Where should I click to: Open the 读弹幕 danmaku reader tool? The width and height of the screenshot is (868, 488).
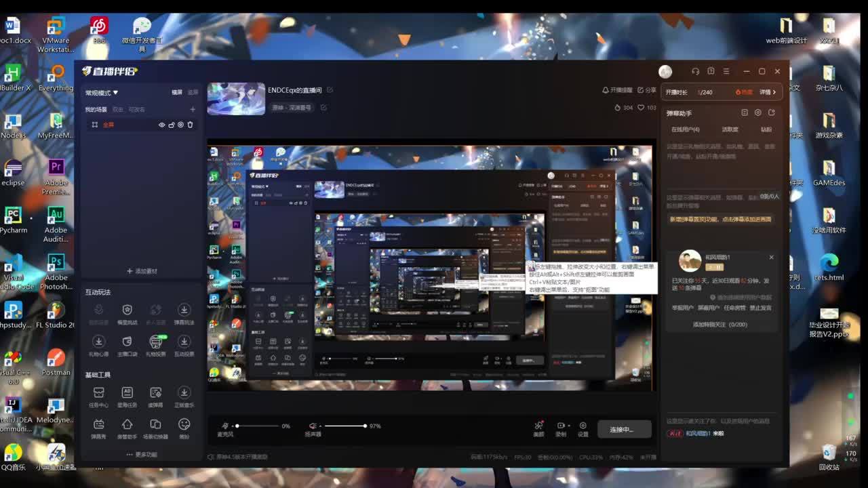pyautogui.click(x=155, y=396)
